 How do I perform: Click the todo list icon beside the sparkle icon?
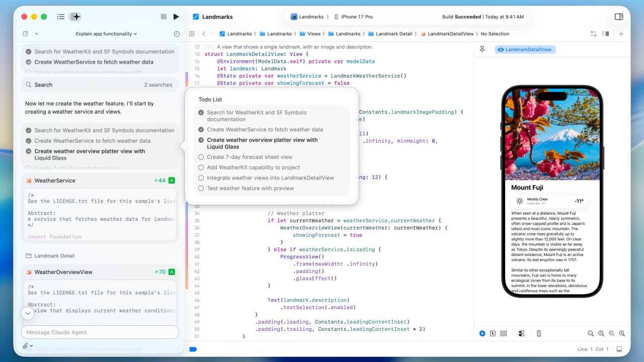click(x=60, y=17)
